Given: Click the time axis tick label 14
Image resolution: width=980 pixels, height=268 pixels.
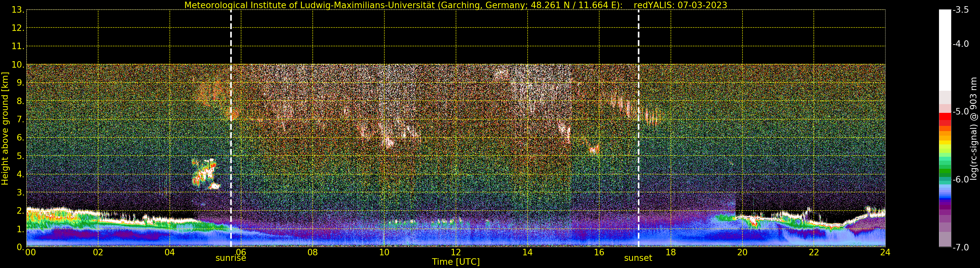Looking at the screenshot, I should (x=527, y=252).
